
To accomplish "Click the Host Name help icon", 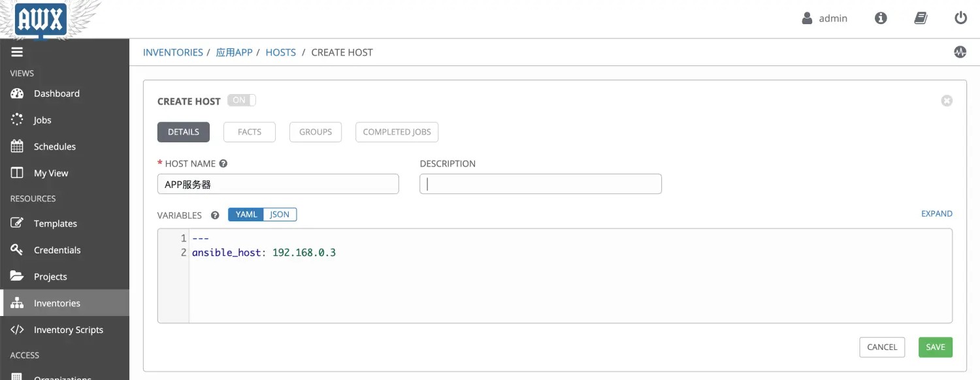I will (223, 164).
